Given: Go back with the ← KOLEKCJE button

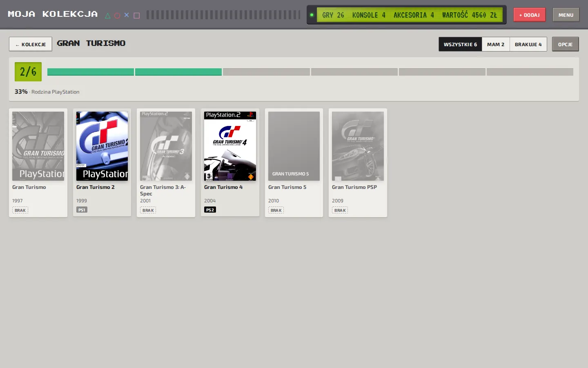Looking at the screenshot, I should 31,44.
